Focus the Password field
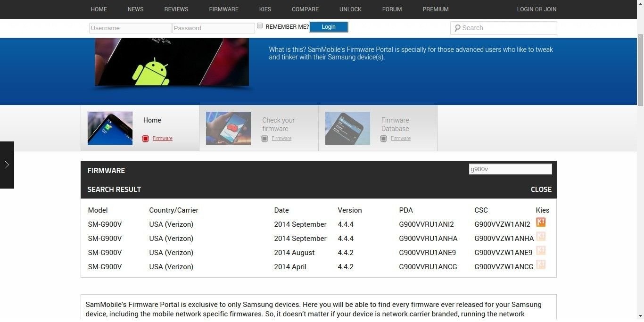This screenshot has width=644, height=322. [214, 28]
